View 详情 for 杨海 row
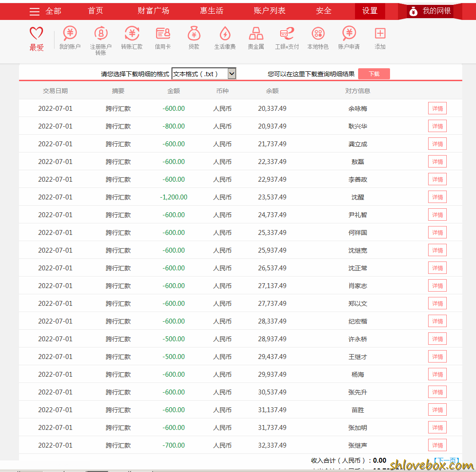Screen dimensions: 476x472 pos(437,374)
